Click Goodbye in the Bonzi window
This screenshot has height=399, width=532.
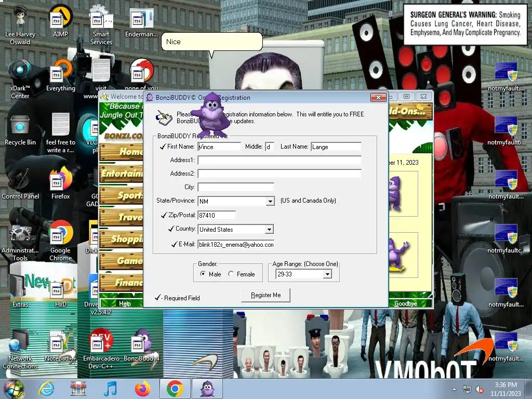[405, 303]
